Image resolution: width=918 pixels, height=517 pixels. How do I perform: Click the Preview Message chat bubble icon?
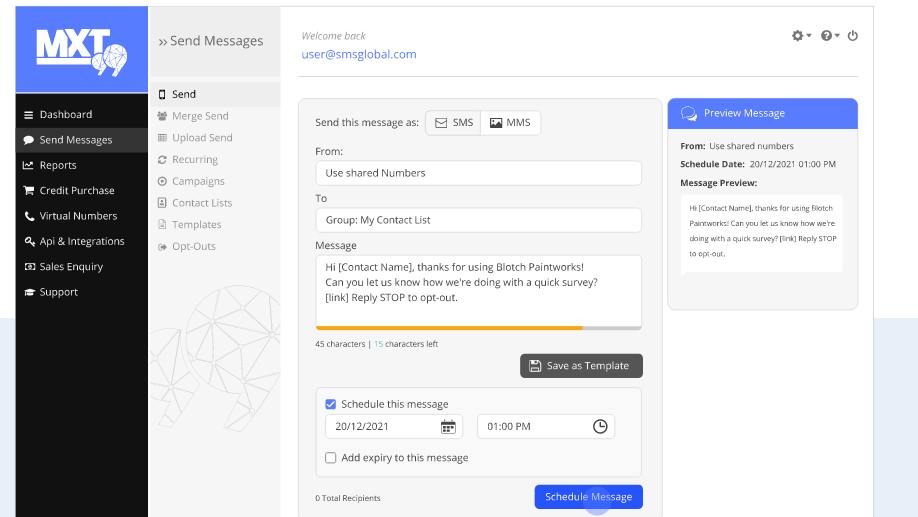tap(689, 114)
